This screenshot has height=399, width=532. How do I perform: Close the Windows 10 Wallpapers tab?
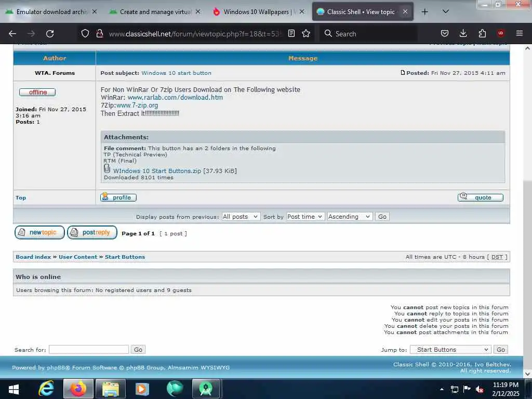302,11
